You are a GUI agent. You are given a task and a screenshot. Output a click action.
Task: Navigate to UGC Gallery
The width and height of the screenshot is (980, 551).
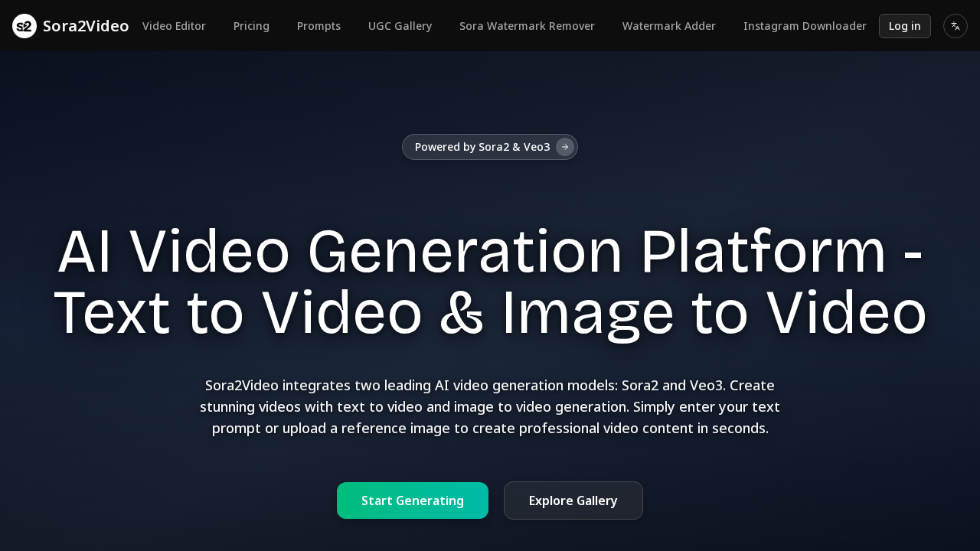point(400,26)
